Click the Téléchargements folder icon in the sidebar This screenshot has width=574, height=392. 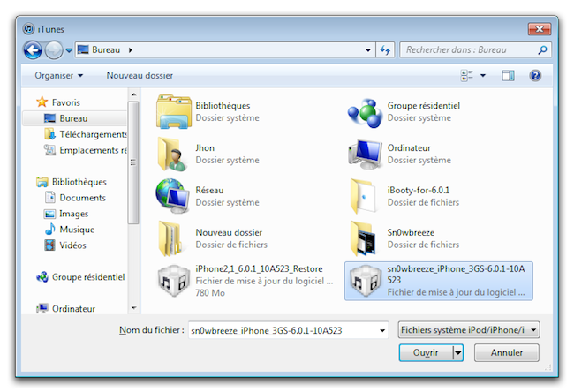click(x=49, y=134)
